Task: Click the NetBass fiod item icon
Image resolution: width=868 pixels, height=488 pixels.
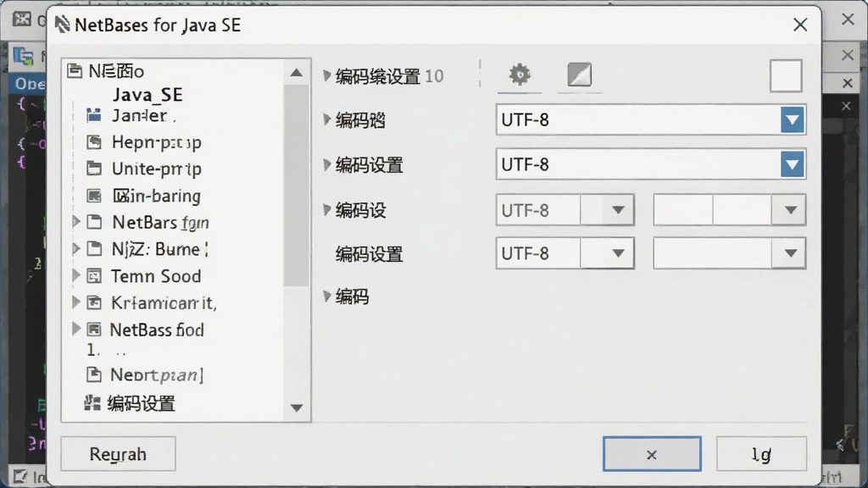Action: (x=94, y=330)
